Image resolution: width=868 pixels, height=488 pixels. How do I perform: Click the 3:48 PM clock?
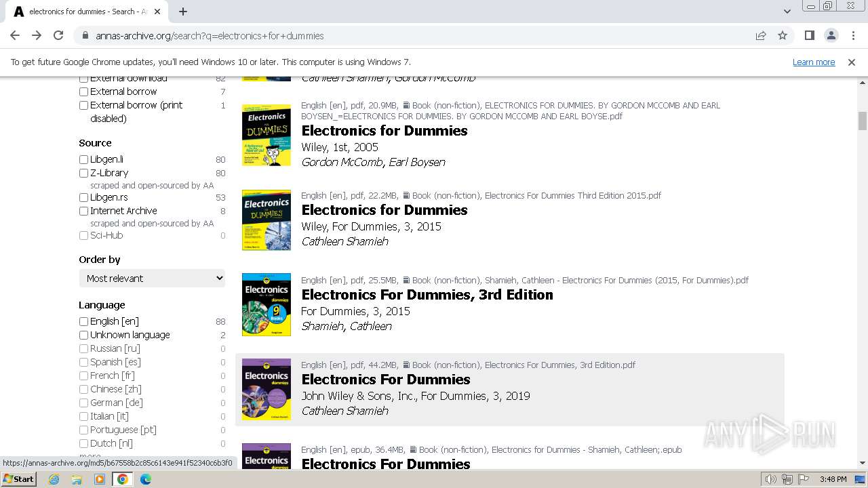(833, 479)
